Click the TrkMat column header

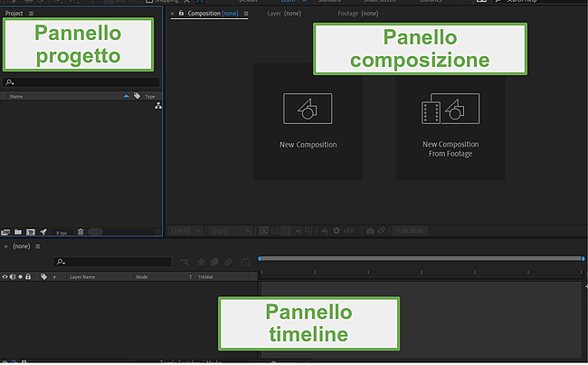click(205, 277)
